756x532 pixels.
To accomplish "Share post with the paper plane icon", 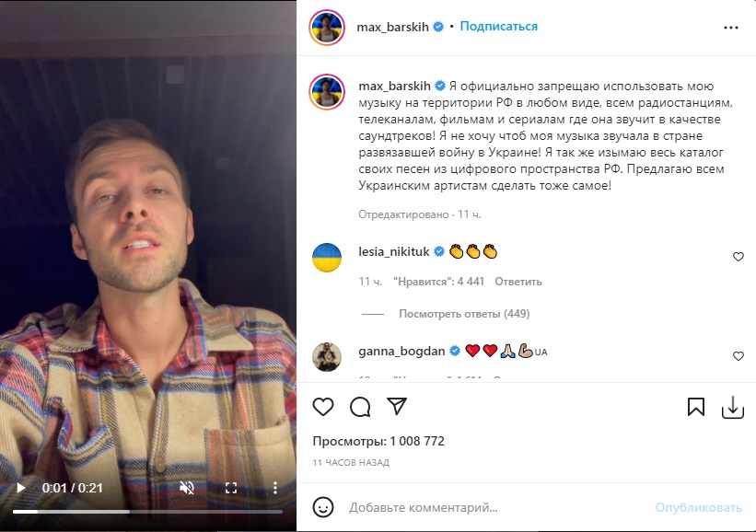I will (397, 406).
